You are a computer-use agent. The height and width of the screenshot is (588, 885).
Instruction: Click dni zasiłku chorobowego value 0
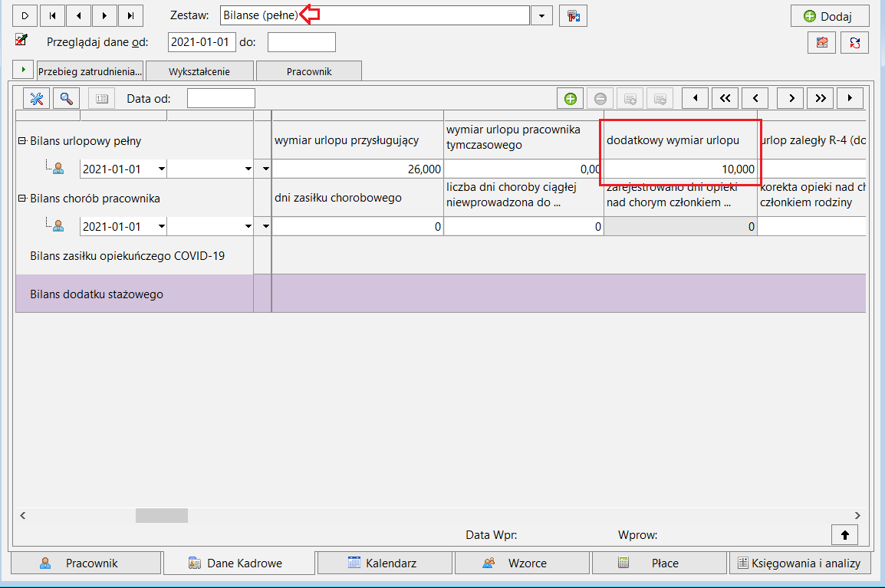(358, 226)
